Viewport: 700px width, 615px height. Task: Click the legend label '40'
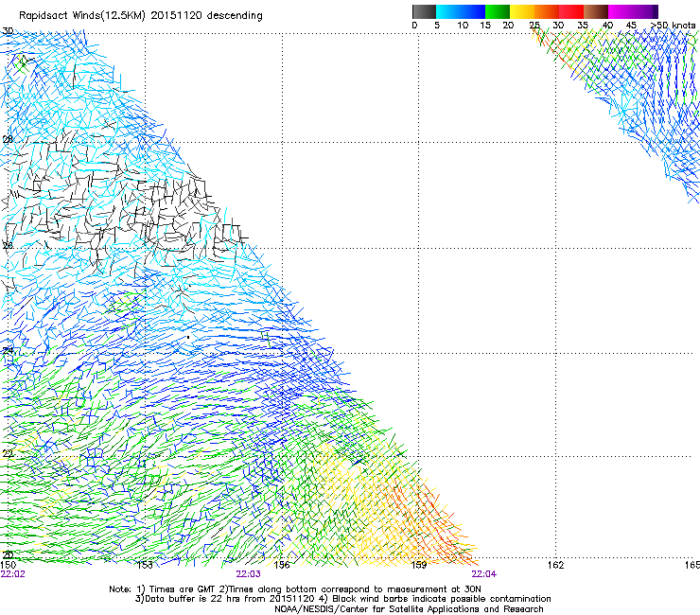(607, 26)
